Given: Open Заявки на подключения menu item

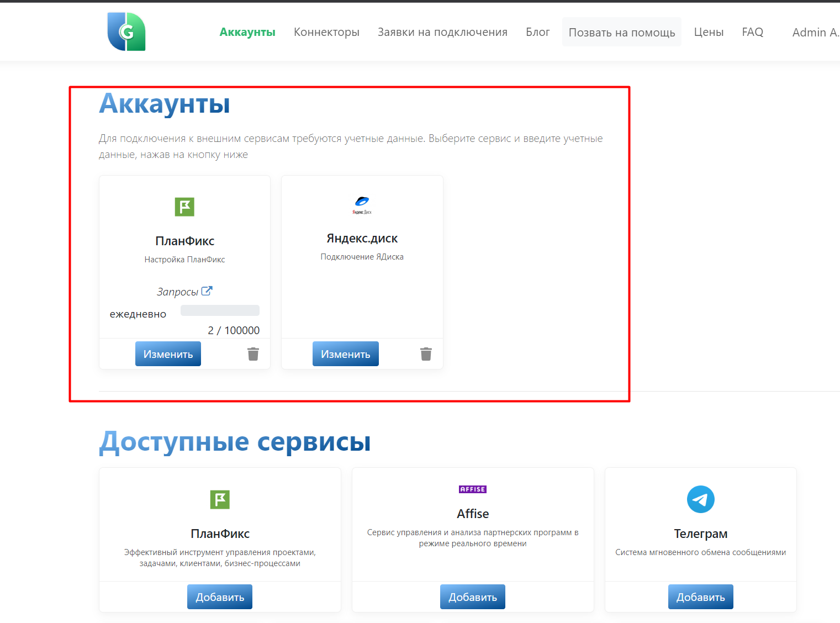Looking at the screenshot, I should point(442,32).
